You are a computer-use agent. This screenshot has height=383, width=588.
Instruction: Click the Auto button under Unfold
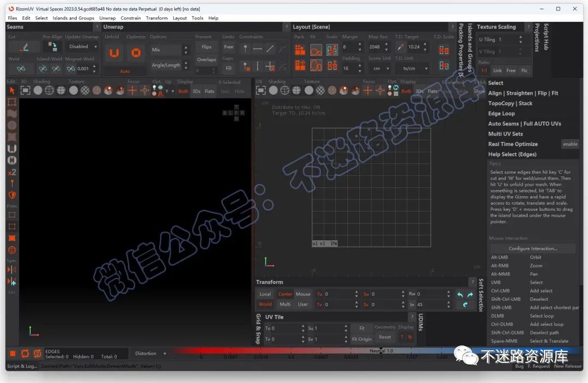pos(125,71)
